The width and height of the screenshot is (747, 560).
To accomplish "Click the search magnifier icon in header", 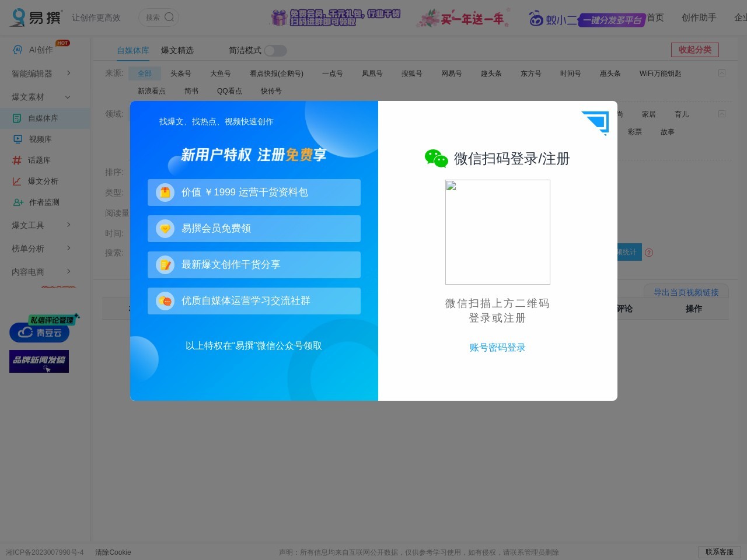I will click(169, 17).
